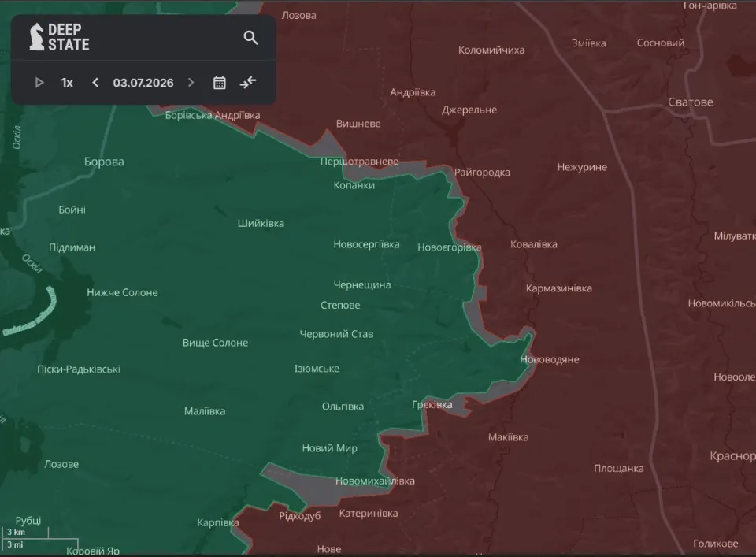Click the DeepState knight logo
The height and width of the screenshot is (557, 756).
[37, 37]
